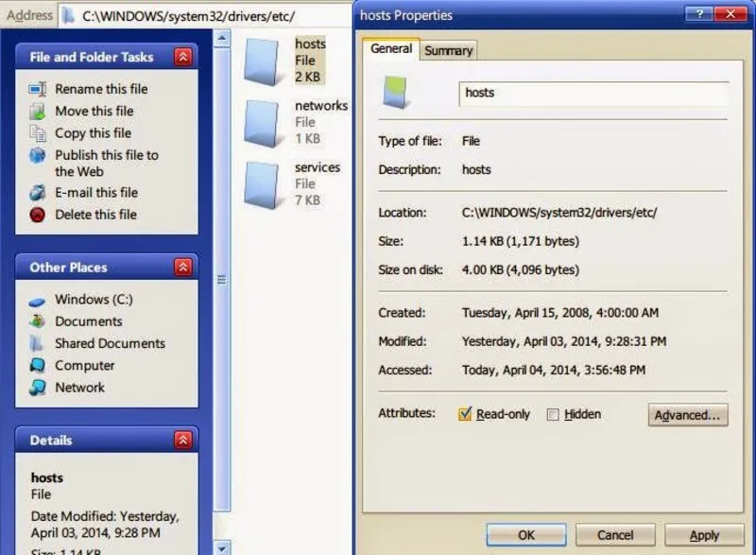
Task: Click the Accessed date April 04, 2014 value
Action: pyautogui.click(x=554, y=371)
